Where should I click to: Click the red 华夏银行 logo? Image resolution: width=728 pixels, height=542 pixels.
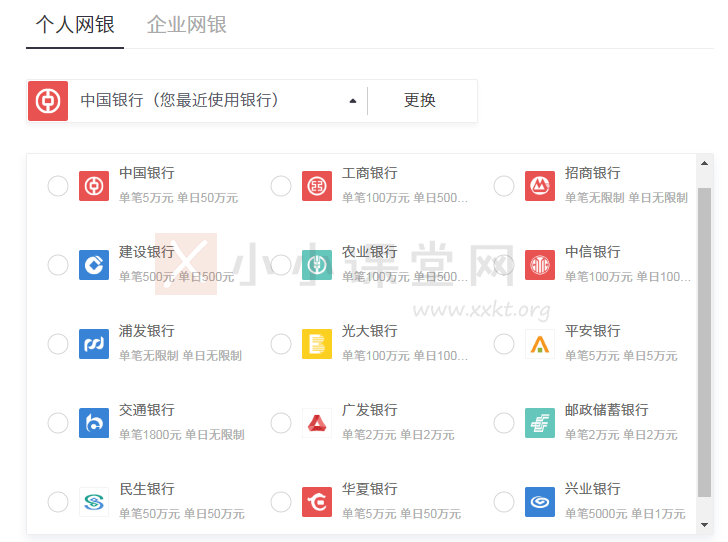[x=317, y=502]
